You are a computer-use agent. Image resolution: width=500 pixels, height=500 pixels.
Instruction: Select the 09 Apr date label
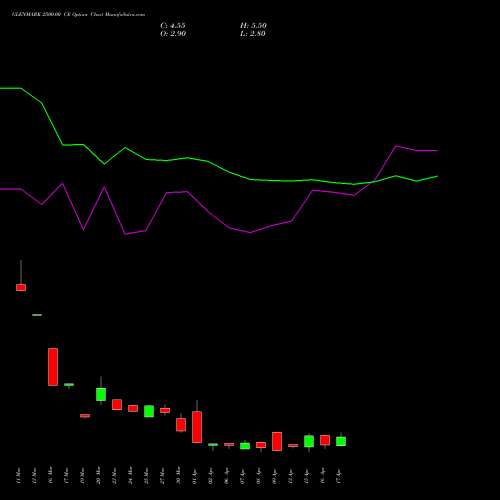[x=275, y=476]
